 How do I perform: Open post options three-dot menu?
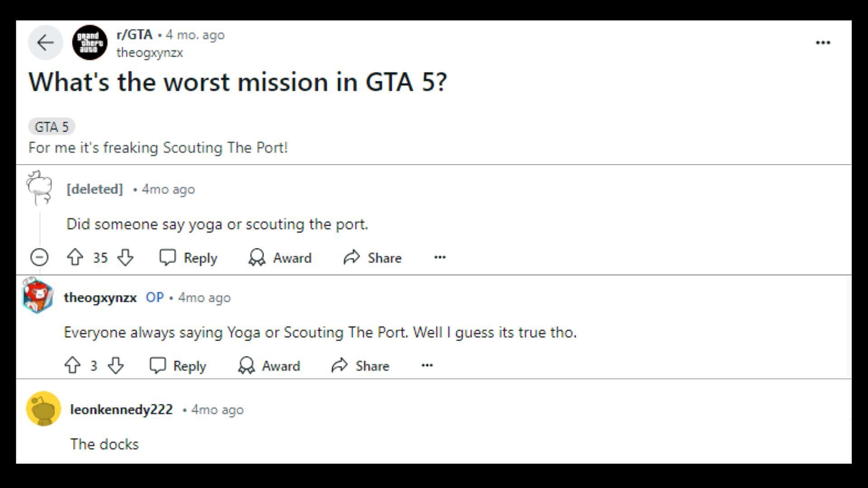coord(823,43)
